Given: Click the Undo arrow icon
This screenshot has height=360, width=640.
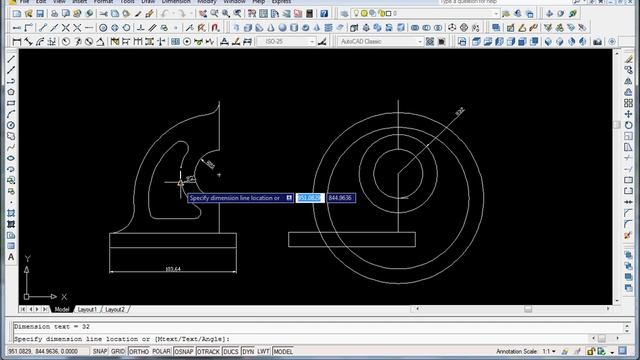Looking at the screenshot, I should (164, 13).
